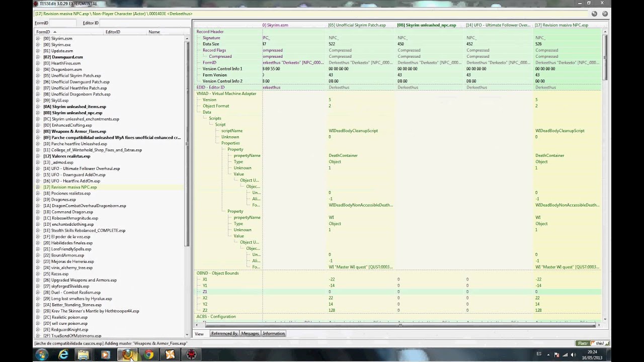Select the EDID - Editor ID row

coord(397,87)
